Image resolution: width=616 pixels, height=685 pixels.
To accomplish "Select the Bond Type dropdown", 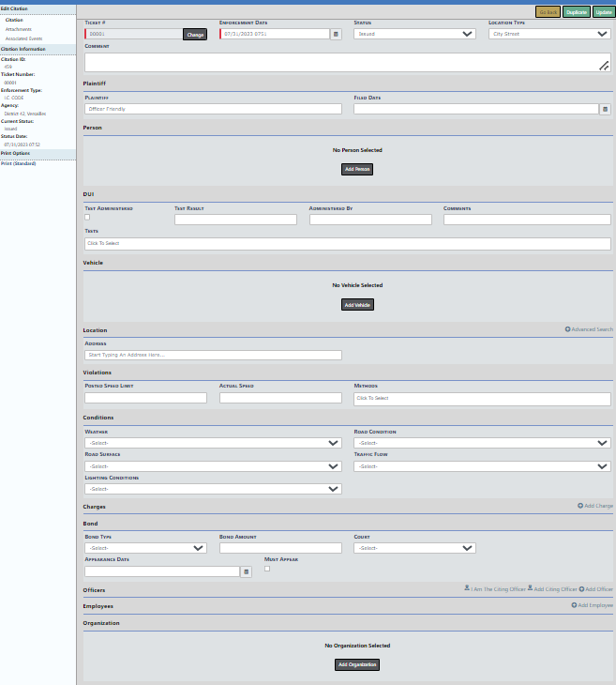I will tap(145, 548).
